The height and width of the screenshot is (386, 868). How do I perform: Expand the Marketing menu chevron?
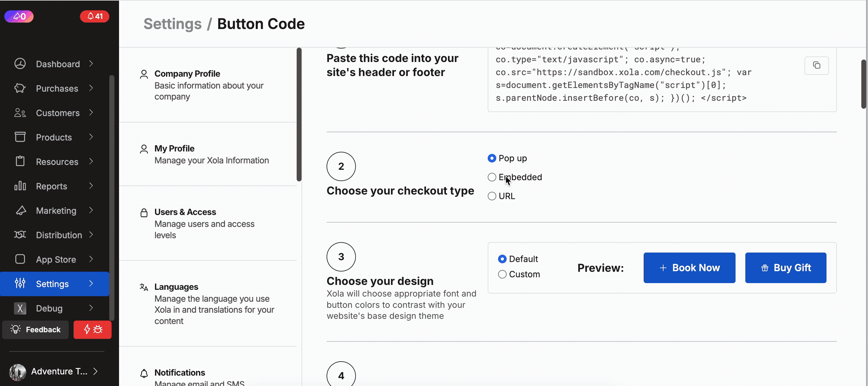(x=91, y=210)
